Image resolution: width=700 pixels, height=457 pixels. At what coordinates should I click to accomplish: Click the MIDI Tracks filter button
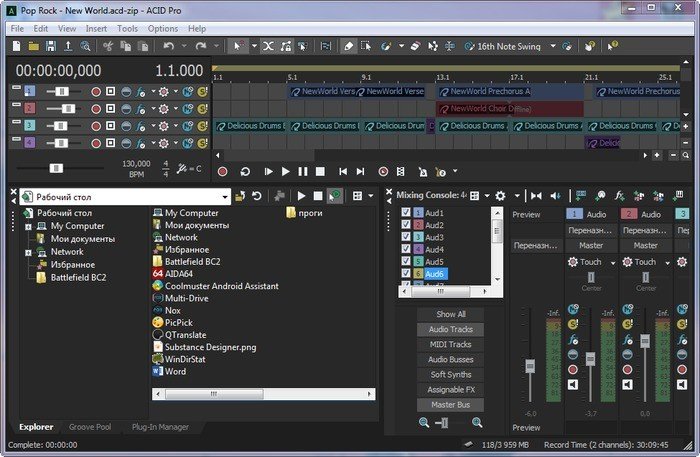coord(451,344)
